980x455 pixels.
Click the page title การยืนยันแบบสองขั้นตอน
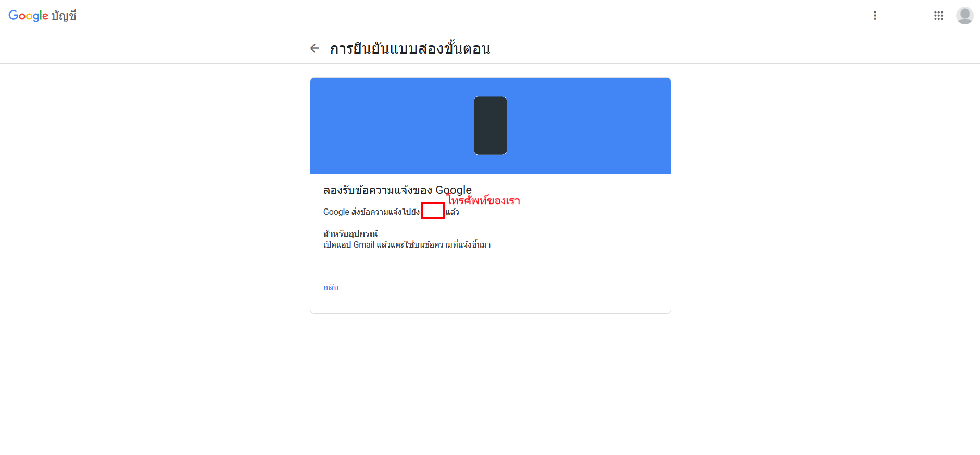410,48
